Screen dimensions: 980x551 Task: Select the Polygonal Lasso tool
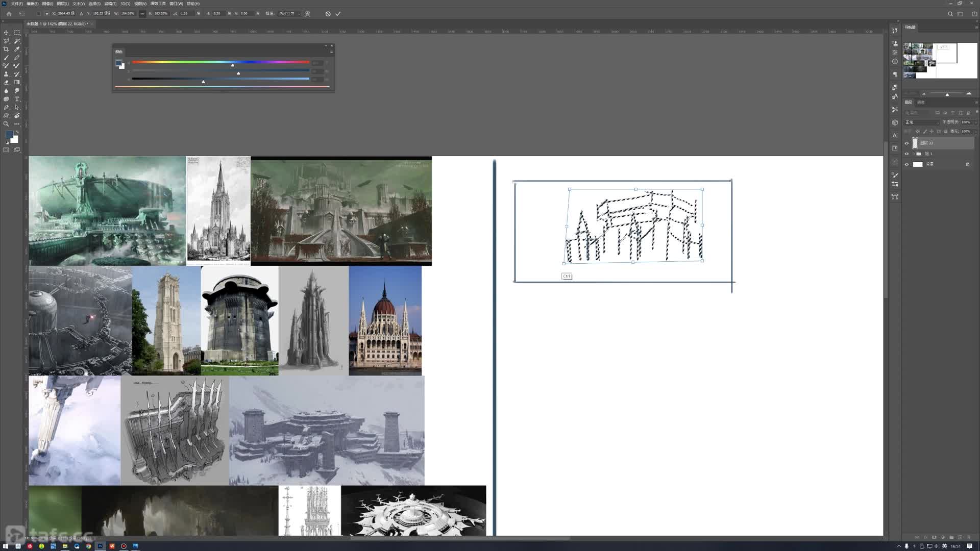point(6,41)
